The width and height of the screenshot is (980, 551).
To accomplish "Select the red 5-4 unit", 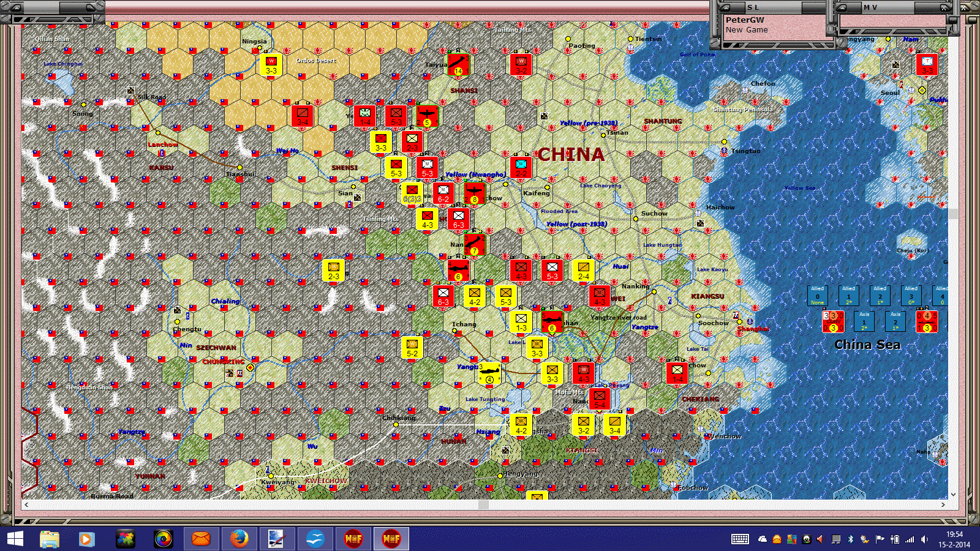I will click(599, 399).
